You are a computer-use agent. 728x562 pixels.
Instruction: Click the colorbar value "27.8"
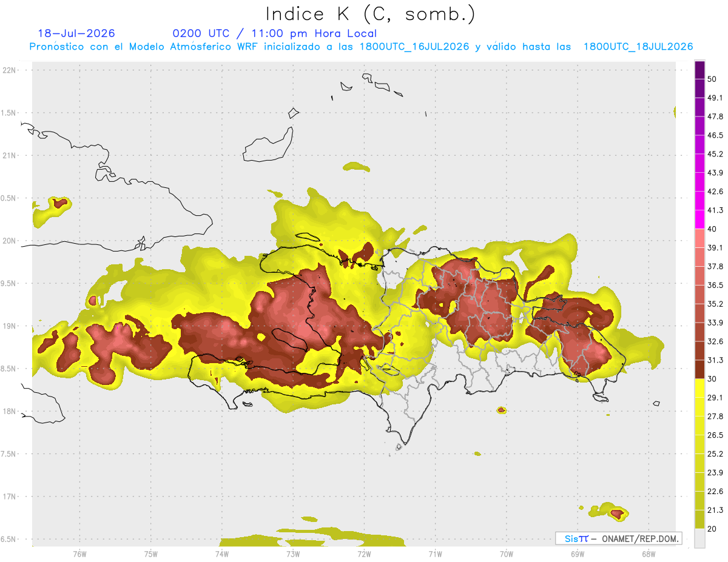click(715, 416)
